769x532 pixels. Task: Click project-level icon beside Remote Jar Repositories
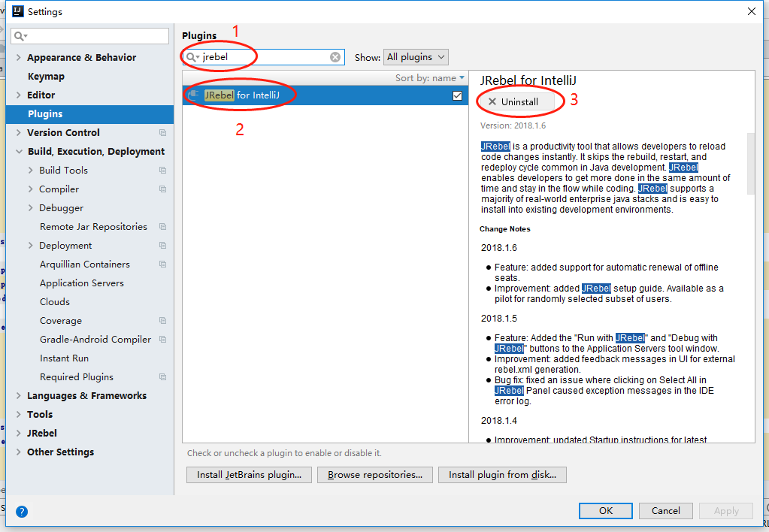163,226
